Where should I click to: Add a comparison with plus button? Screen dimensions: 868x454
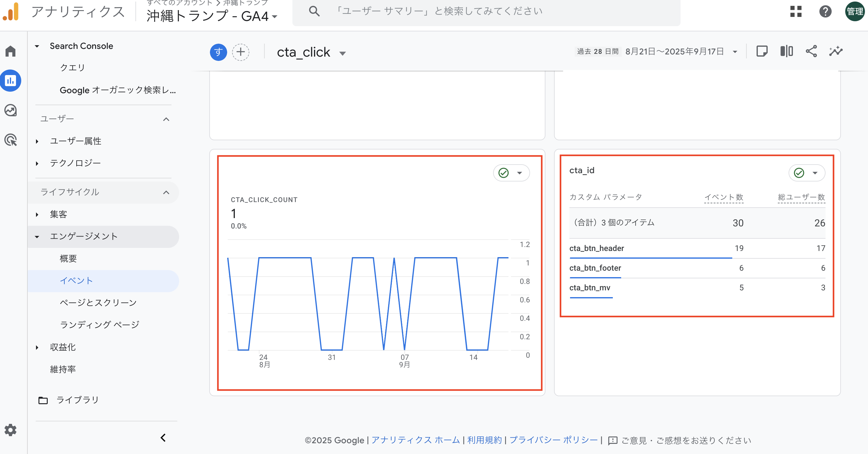241,52
